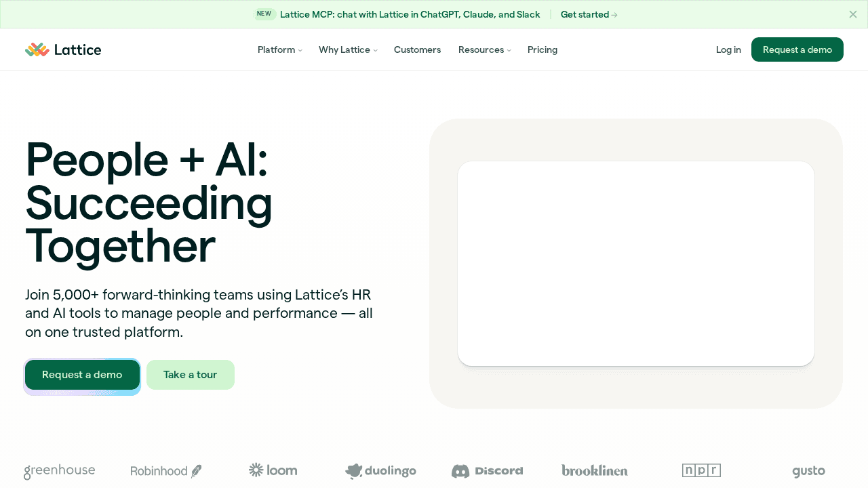Expand the Why Lattice menu
The image size is (868, 488).
pos(348,49)
